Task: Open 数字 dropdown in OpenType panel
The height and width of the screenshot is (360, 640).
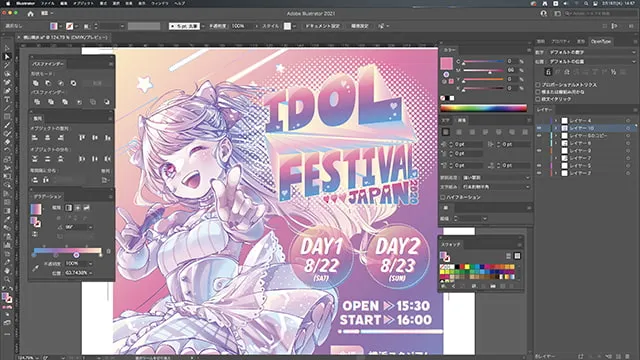Action: (592, 53)
